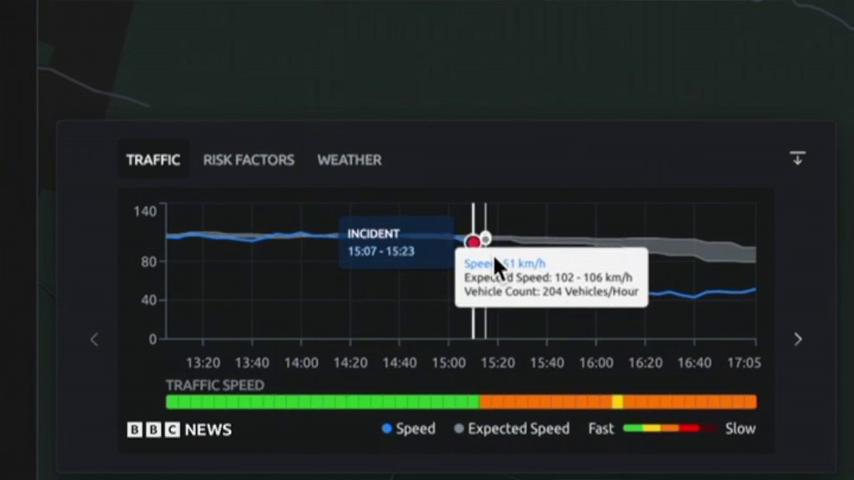Click the green section of traffic speed bar
This screenshot has height=480, width=854.
(320, 402)
